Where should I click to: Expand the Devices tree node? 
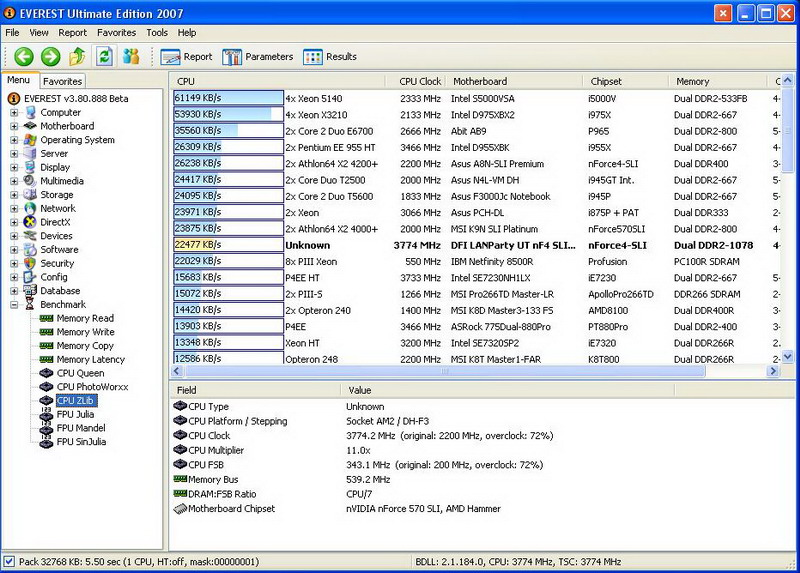click(x=14, y=236)
